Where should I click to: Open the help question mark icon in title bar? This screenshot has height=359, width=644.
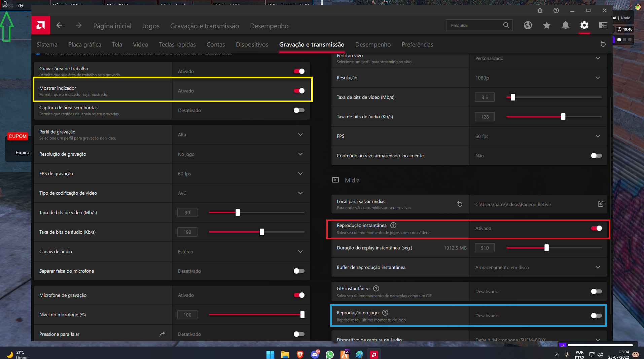pyautogui.click(x=556, y=10)
